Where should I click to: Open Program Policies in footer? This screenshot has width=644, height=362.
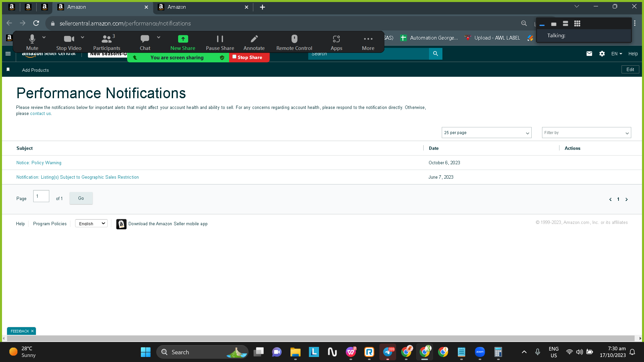[50, 224]
